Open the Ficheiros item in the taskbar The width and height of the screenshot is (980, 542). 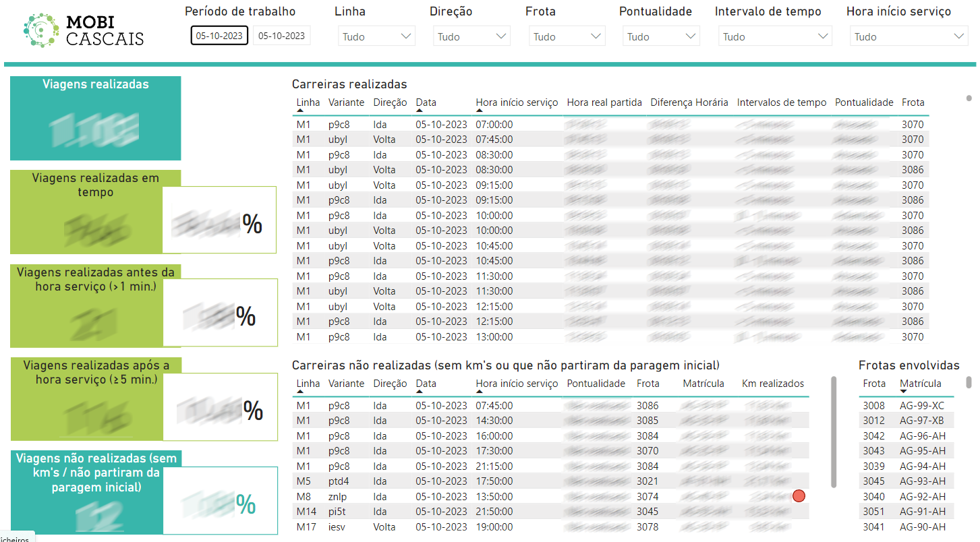click(x=15, y=537)
